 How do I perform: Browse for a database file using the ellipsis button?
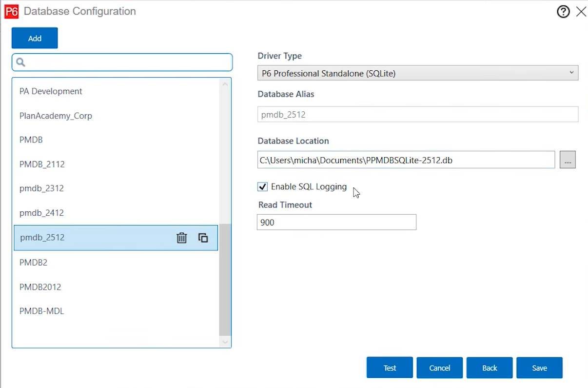pyautogui.click(x=567, y=159)
